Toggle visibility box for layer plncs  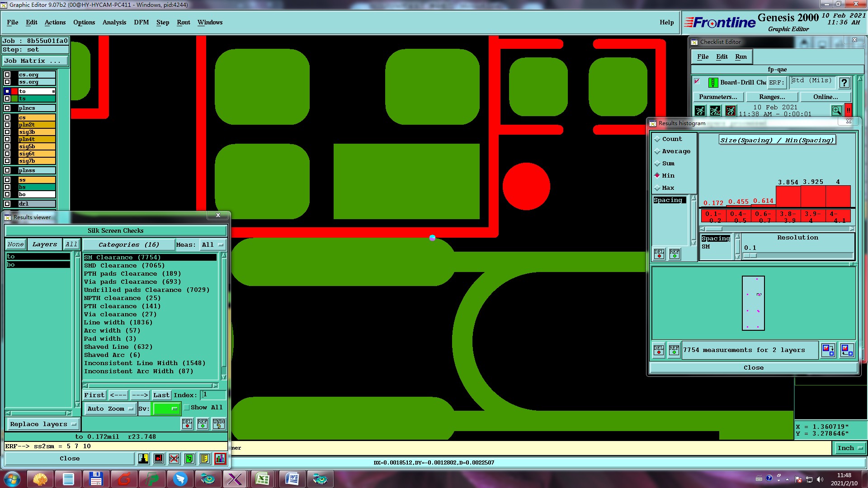[7, 108]
